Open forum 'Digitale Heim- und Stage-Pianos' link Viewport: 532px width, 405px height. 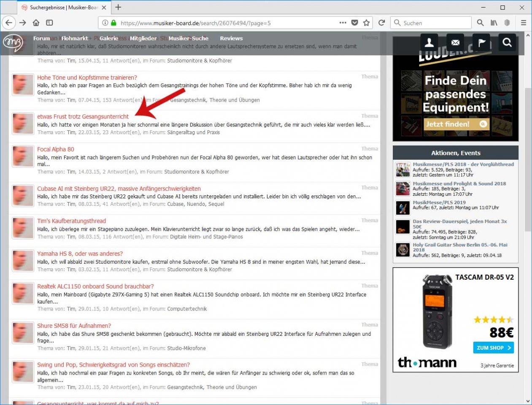pos(206,237)
